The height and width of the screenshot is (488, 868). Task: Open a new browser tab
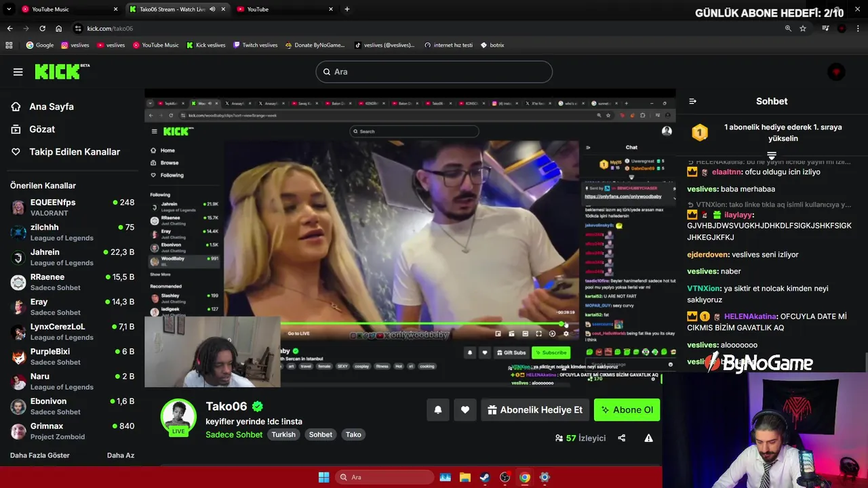[347, 9]
